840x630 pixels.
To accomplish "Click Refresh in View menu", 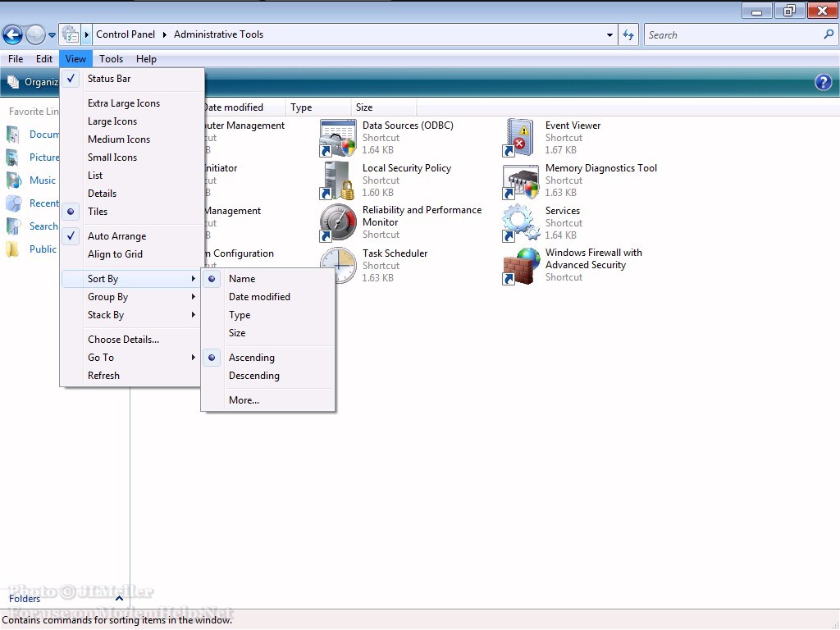I will click(132, 376).
